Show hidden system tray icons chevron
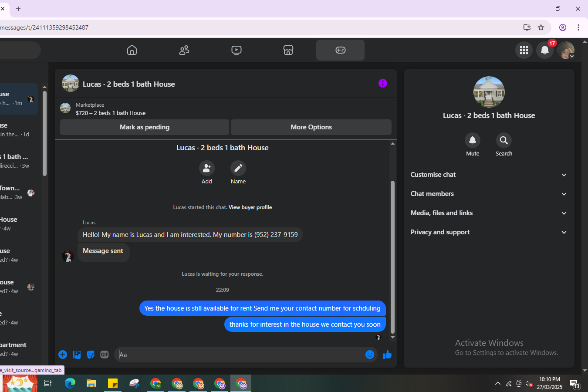Screen dimensions: 588x392 [x=498, y=384]
